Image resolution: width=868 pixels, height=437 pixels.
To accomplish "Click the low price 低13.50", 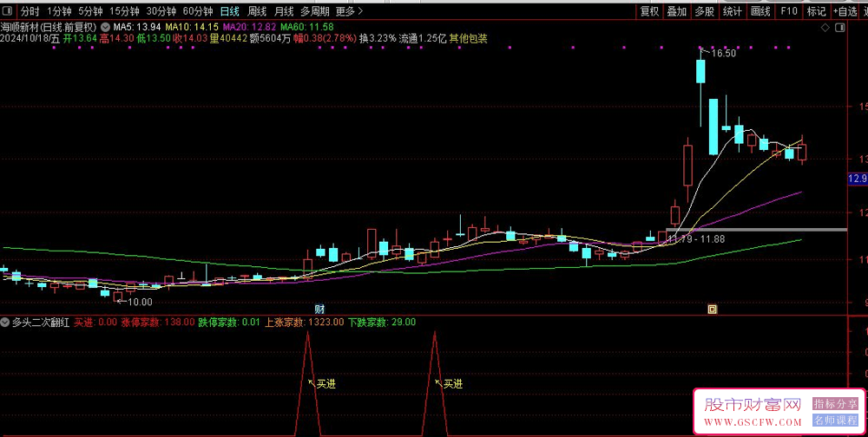I will [x=154, y=39].
